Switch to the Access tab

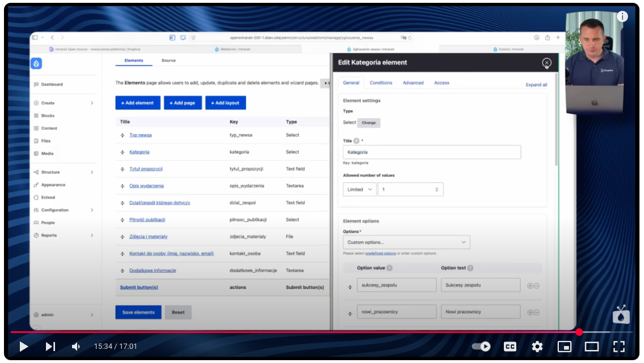click(x=441, y=83)
